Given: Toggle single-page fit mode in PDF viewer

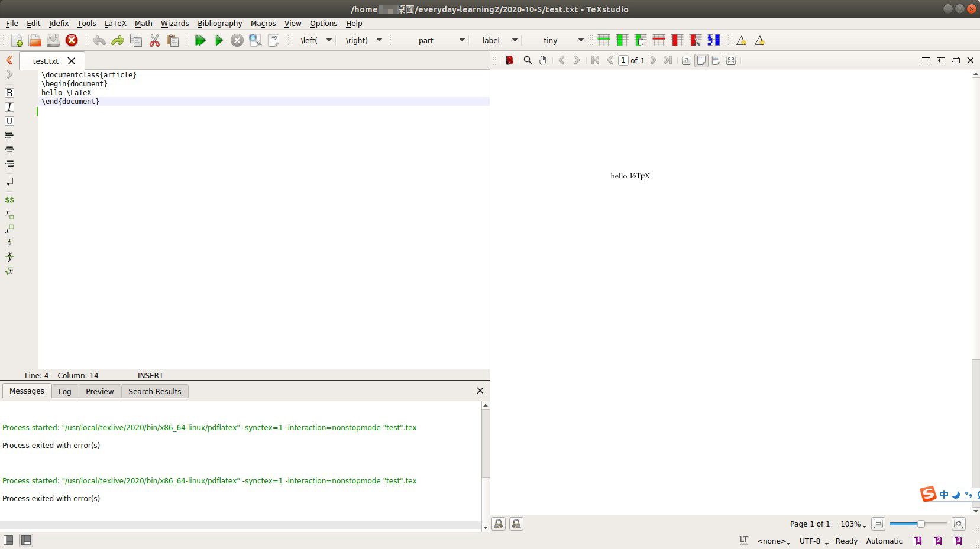Looking at the screenshot, I should [x=701, y=60].
